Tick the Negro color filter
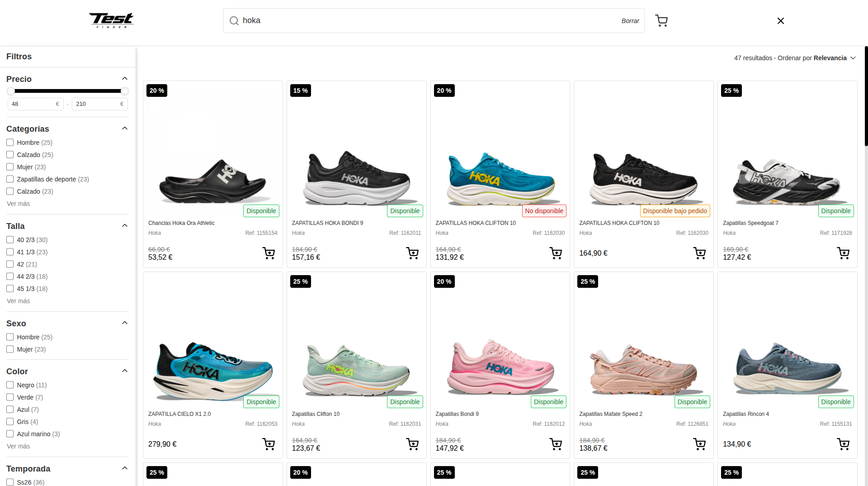The image size is (868, 486). [x=10, y=385]
